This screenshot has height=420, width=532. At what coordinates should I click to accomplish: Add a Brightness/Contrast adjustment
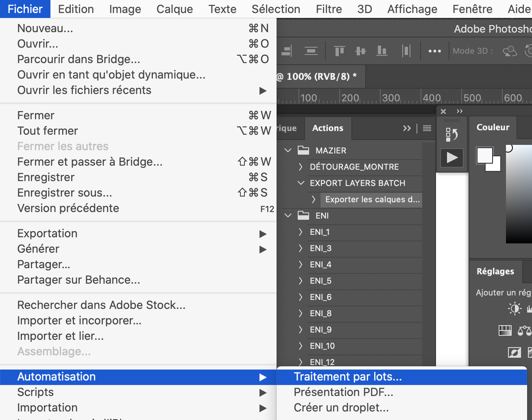point(515,308)
